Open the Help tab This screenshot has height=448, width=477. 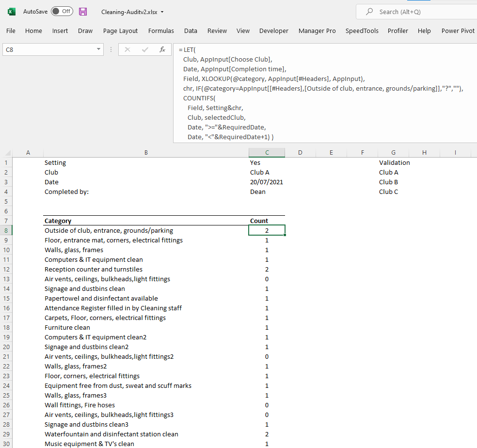424,31
